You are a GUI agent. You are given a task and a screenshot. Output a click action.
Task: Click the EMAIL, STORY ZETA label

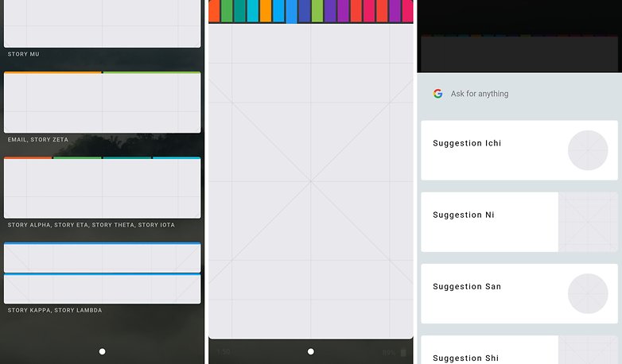[38, 140]
